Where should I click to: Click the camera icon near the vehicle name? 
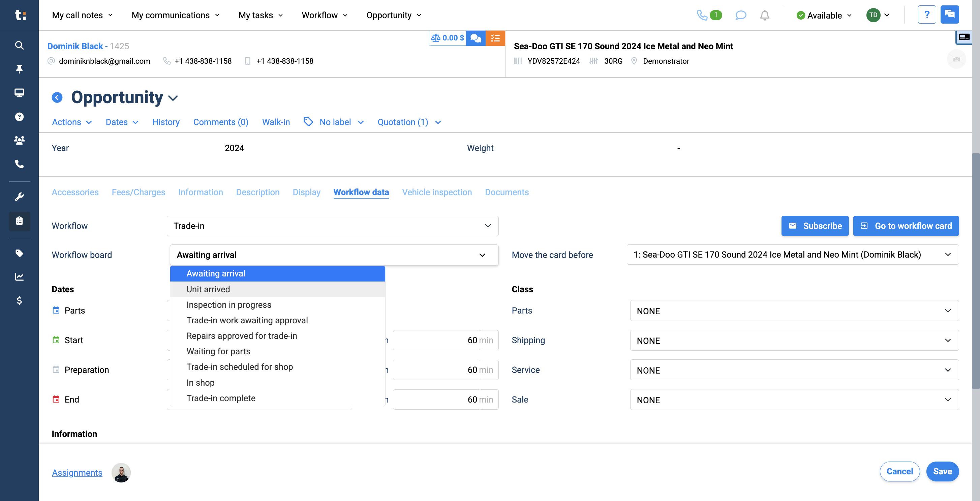click(956, 59)
